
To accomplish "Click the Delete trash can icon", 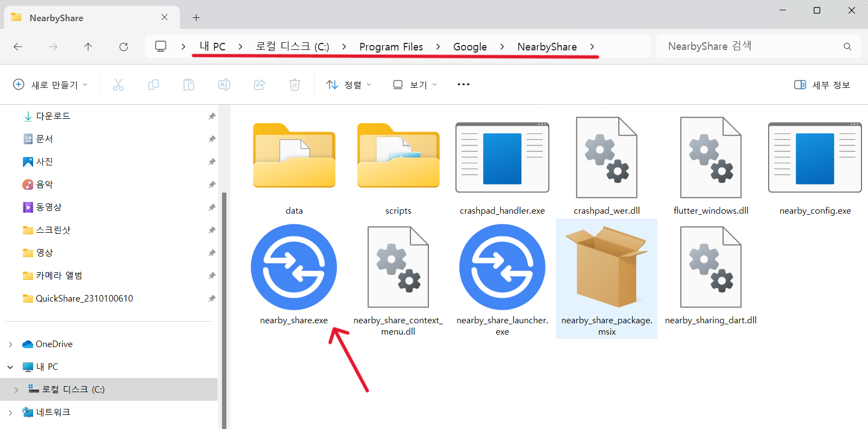I will 295,85.
